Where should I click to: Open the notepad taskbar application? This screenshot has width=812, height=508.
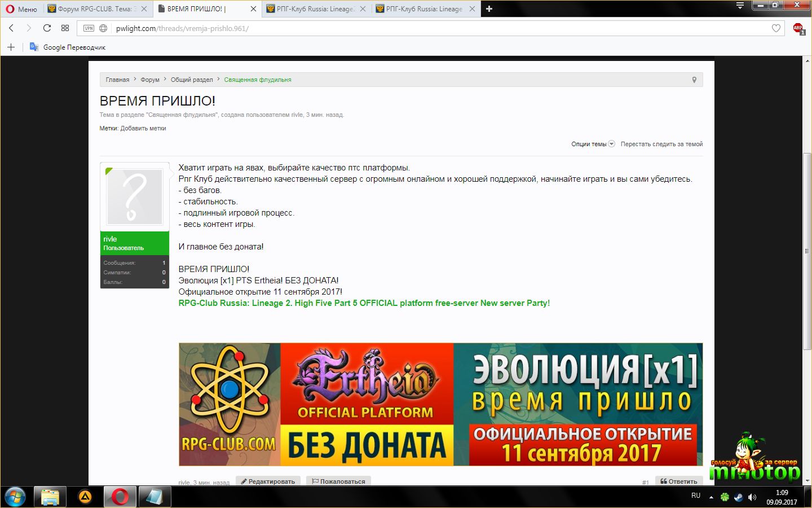(155, 497)
